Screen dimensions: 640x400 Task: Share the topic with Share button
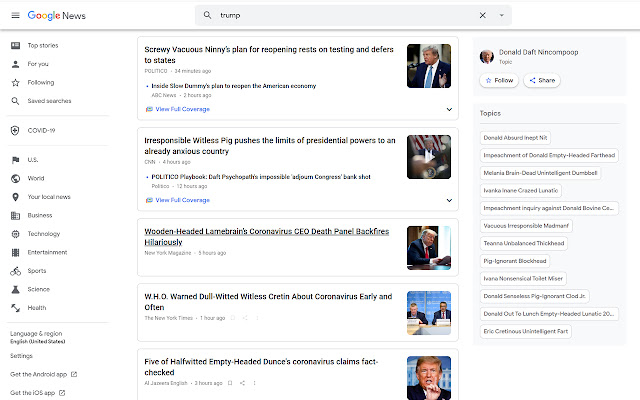click(542, 80)
